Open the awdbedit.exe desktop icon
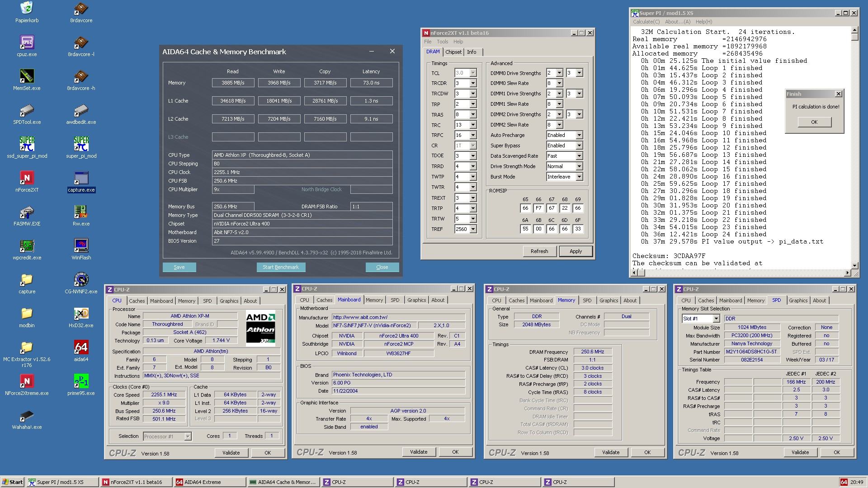The image size is (868, 488). tap(81, 114)
